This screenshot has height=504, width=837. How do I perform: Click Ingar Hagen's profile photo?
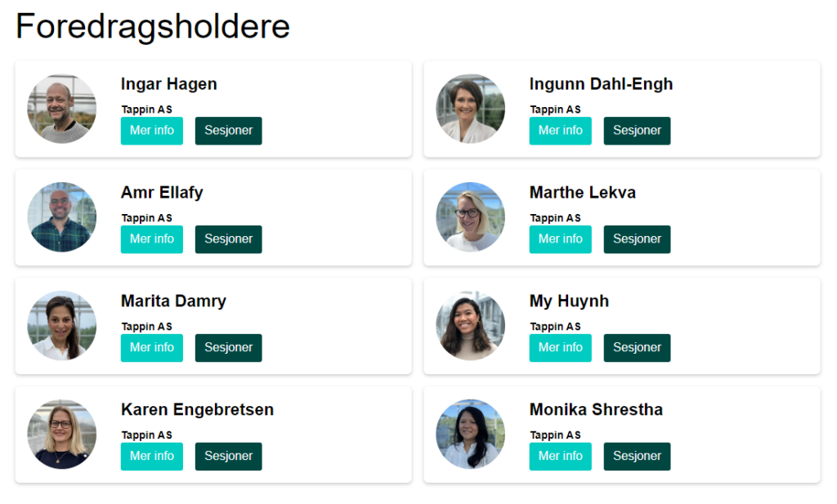pyautogui.click(x=62, y=109)
